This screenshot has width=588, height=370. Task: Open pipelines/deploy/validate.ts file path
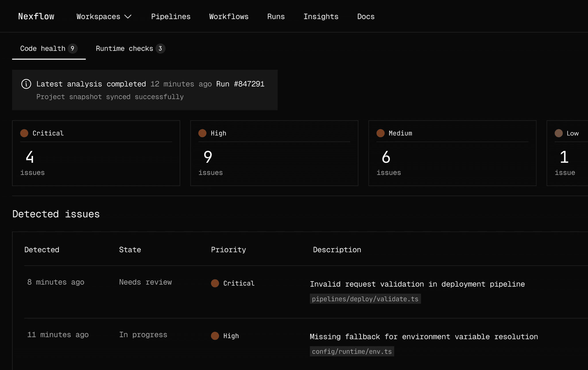point(365,299)
